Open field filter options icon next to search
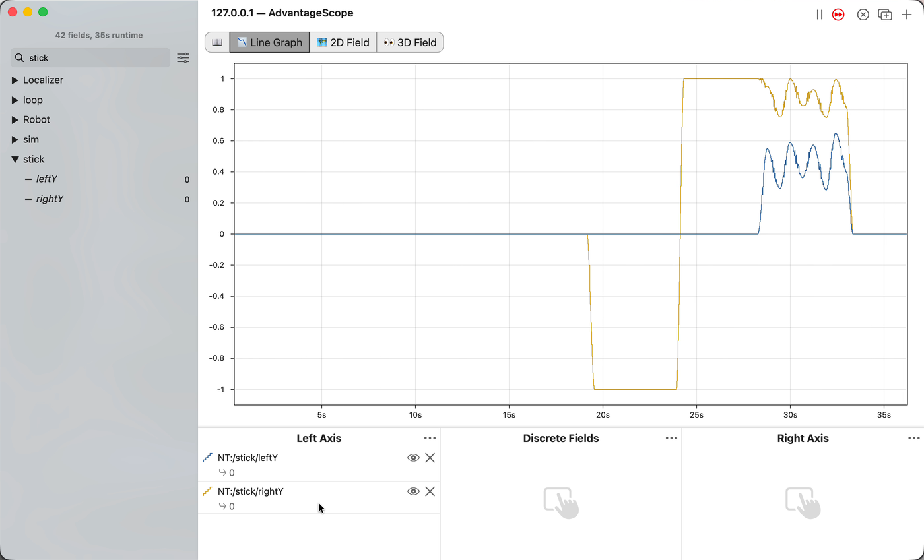 point(183,58)
